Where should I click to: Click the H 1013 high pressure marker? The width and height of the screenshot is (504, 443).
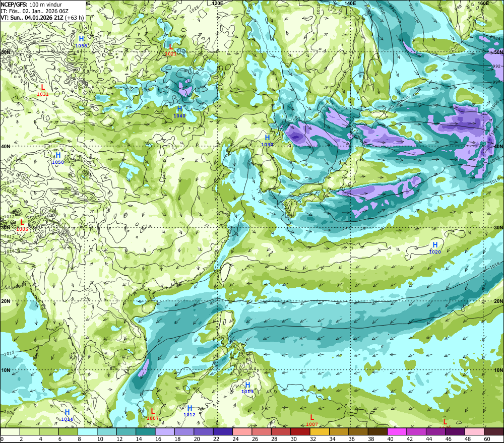pyautogui.click(x=247, y=388)
